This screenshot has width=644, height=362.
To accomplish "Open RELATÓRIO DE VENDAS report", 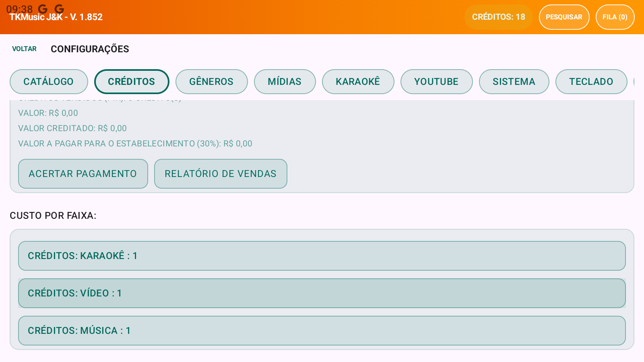I will click(x=221, y=174).
